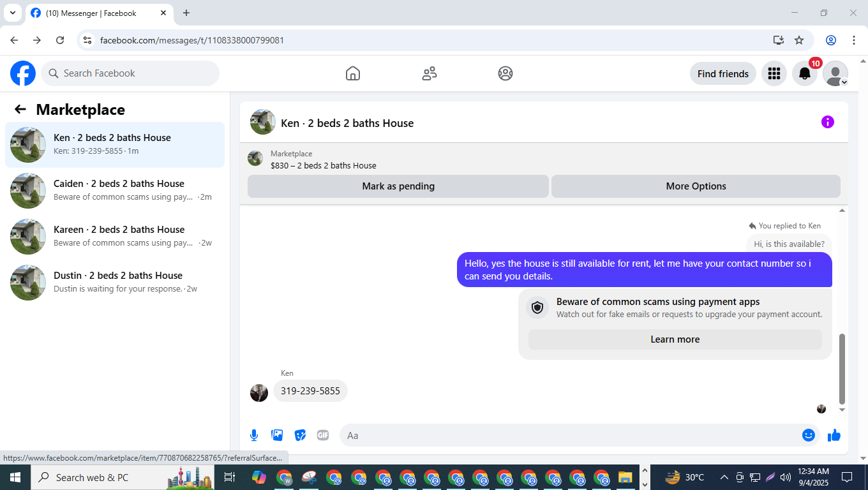
Task: Open the Friends icon in top navigation
Action: click(430, 73)
